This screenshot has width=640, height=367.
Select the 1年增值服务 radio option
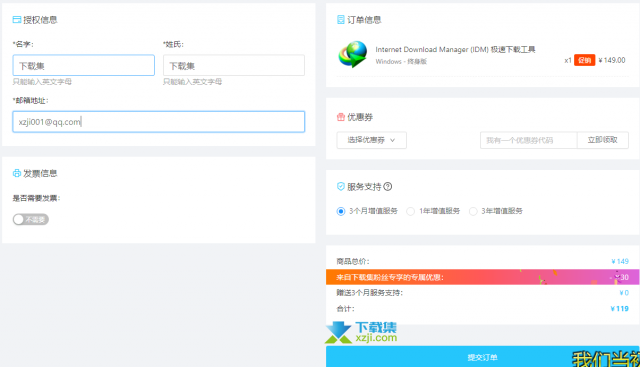pyautogui.click(x=411, y=211)
